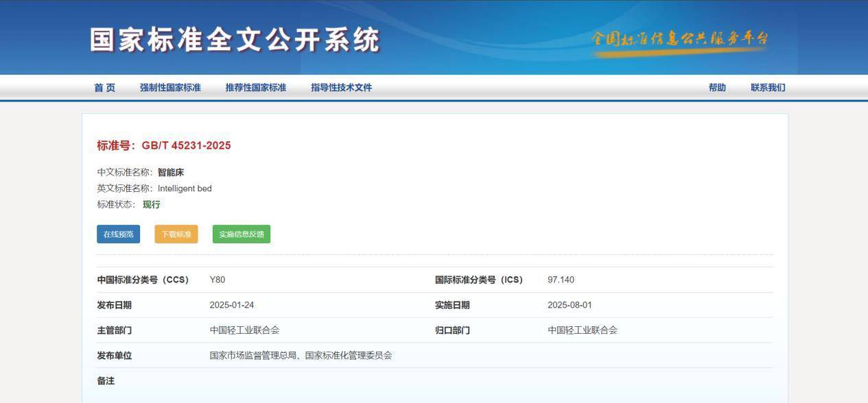Open the 联系我们 contact link

768,88
